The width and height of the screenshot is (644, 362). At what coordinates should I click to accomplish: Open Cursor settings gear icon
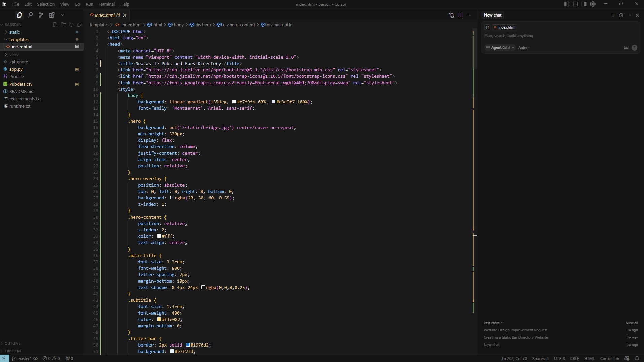coord(593,4)
